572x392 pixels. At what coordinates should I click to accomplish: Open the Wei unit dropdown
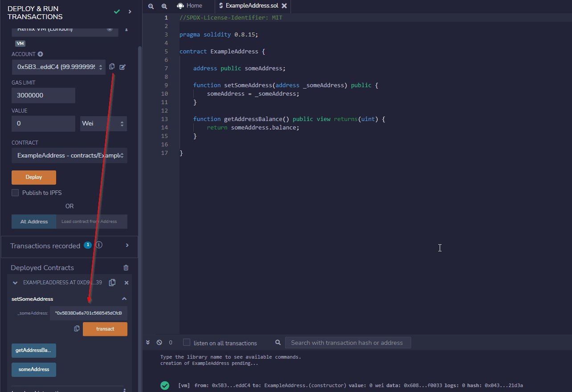point(104,123)
